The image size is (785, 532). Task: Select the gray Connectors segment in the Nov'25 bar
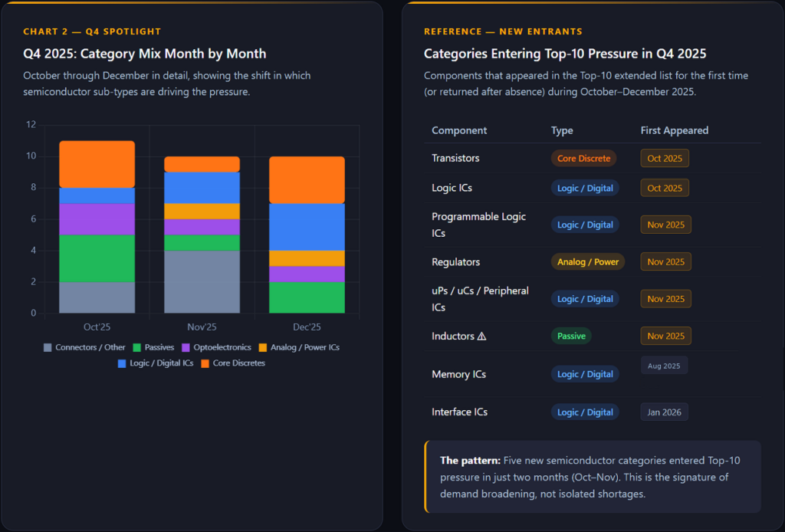coord(202,281)
